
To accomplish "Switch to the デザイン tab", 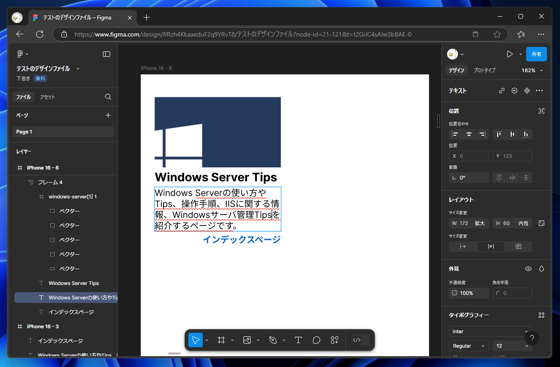I will point(456,70).
